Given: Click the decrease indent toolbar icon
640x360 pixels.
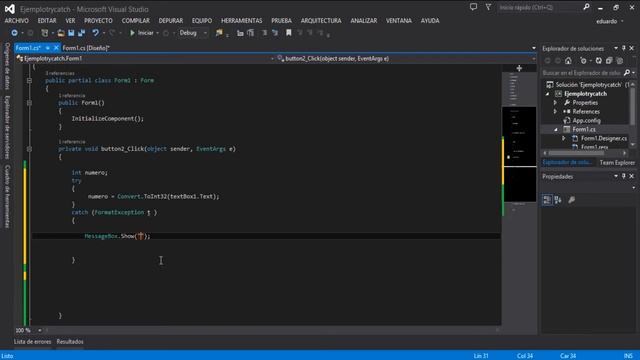Looking at the screenshot, I should [240, 33].
